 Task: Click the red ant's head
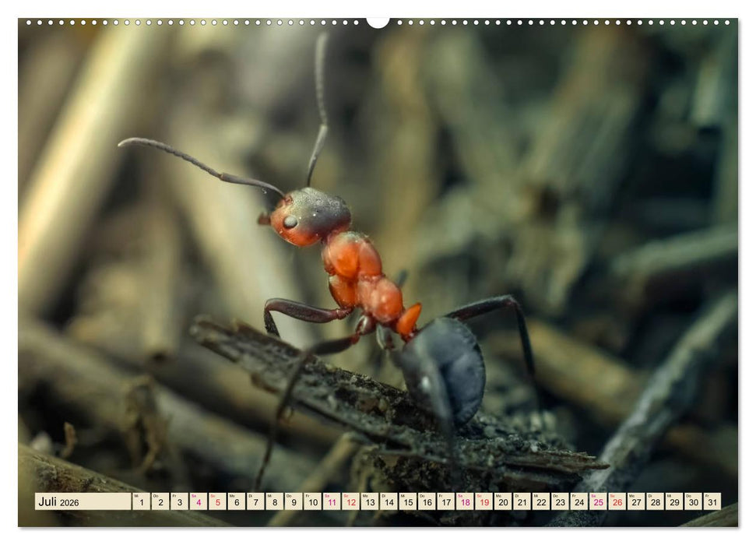[310, 216]
